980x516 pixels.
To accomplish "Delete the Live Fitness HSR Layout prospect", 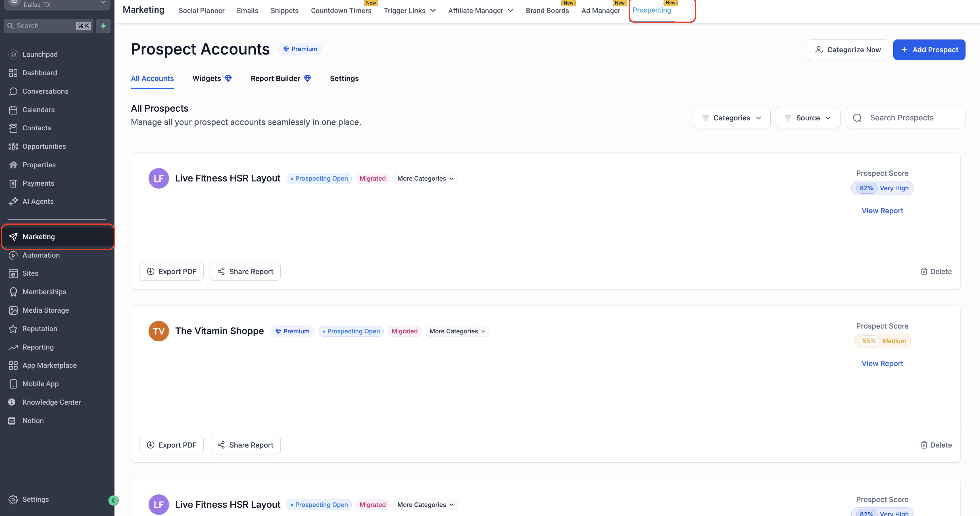I will tap(936, 271).
